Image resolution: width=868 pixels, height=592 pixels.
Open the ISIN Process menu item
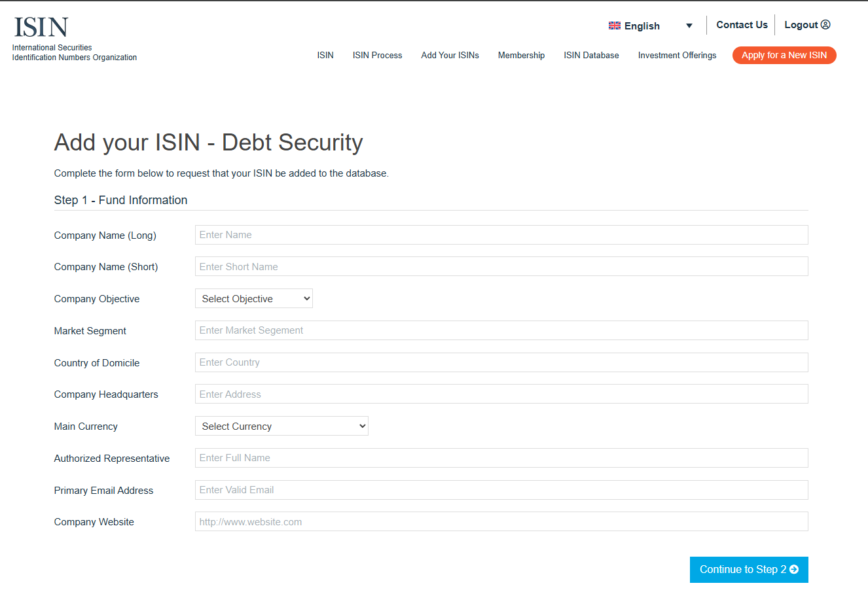click(x=378, y=56)
